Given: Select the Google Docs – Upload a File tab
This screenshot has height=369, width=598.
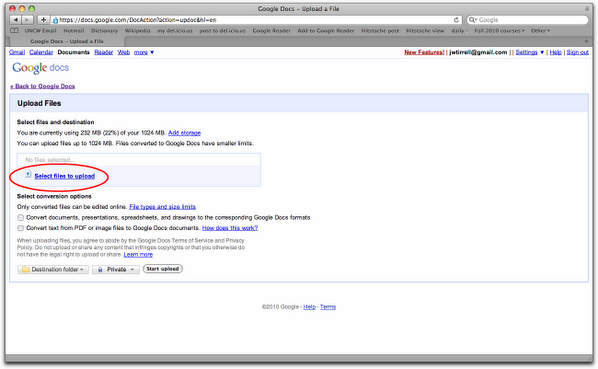Looking at the screenshot, I should coord(67,41).
